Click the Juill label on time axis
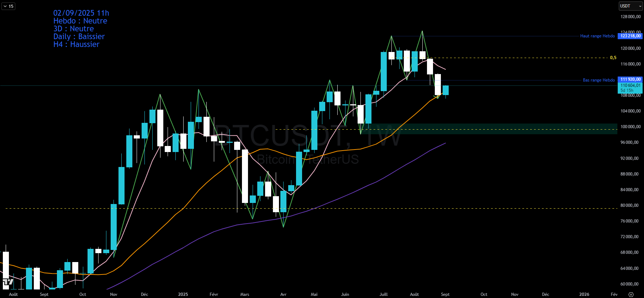The height and width of the screenshot is (298, 644). click(384, 294)
